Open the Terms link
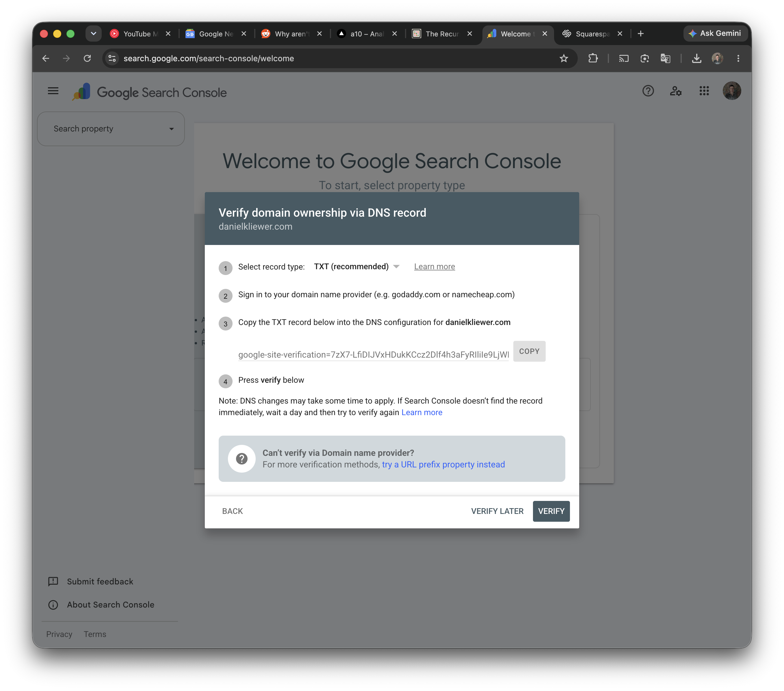Viewport: 784px width, 691px height. tap(95, 634)
